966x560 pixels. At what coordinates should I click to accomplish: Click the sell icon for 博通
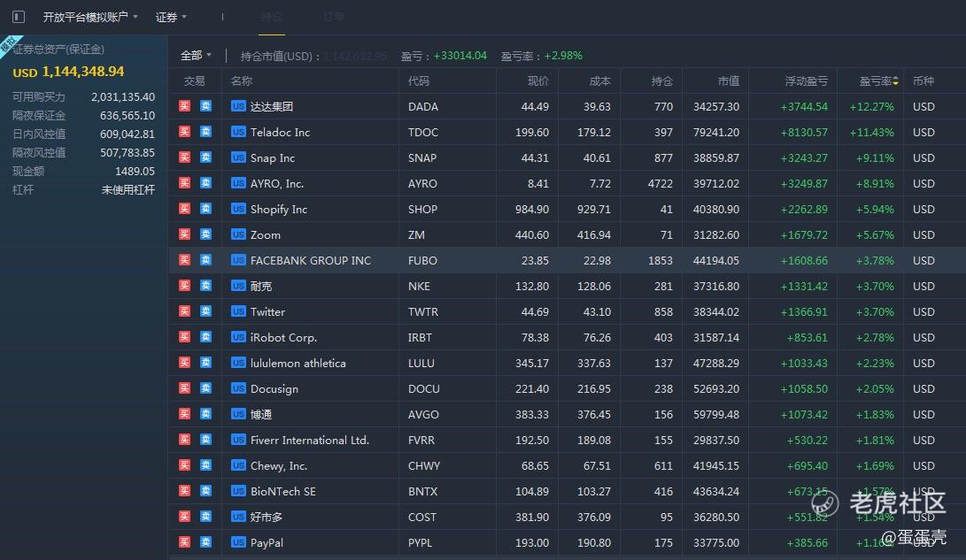click(x=205, y=413)
